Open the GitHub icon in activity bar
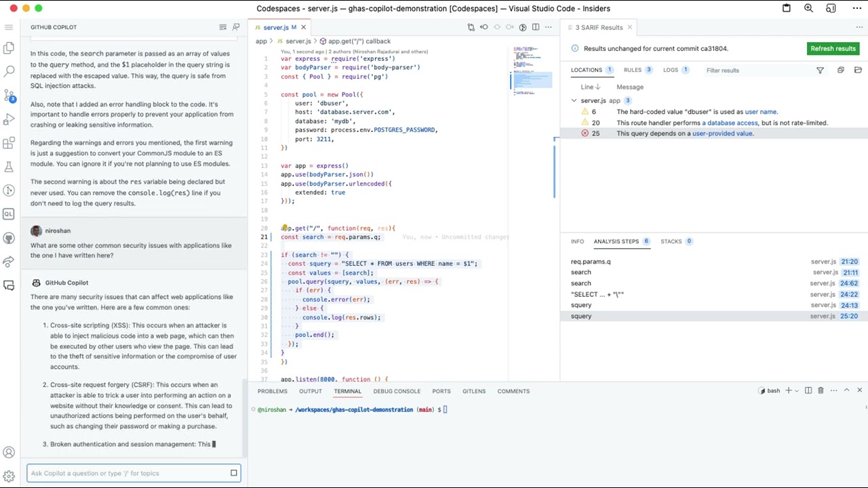Screen dimensions: 868x488 point(9,238)
